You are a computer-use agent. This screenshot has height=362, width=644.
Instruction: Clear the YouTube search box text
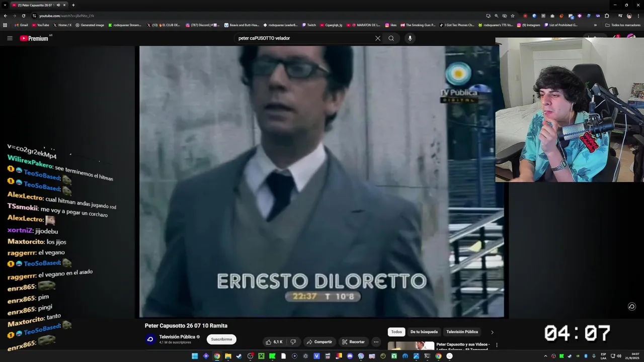378,38
